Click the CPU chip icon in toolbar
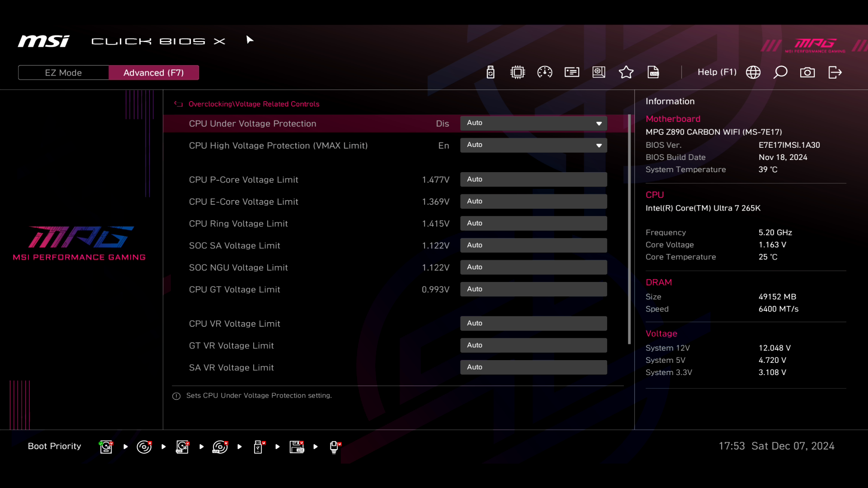This screenshot has width=868, height=488. click(x=517, y=72)
